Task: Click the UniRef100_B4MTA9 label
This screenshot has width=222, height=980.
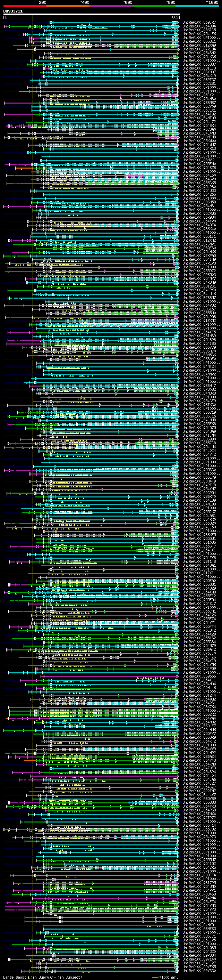Action: [x=199, y=118]
